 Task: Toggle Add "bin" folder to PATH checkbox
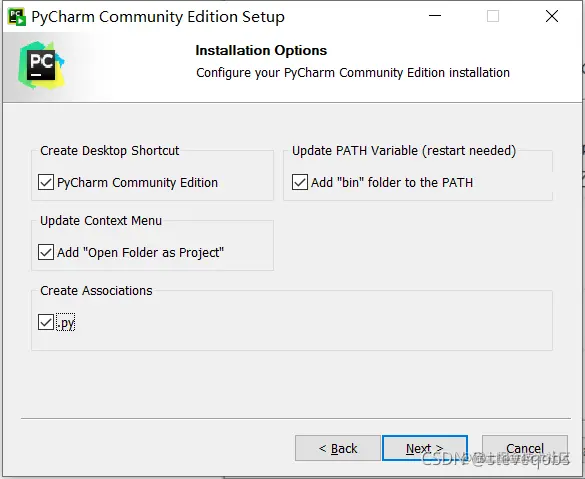[300, 182]
